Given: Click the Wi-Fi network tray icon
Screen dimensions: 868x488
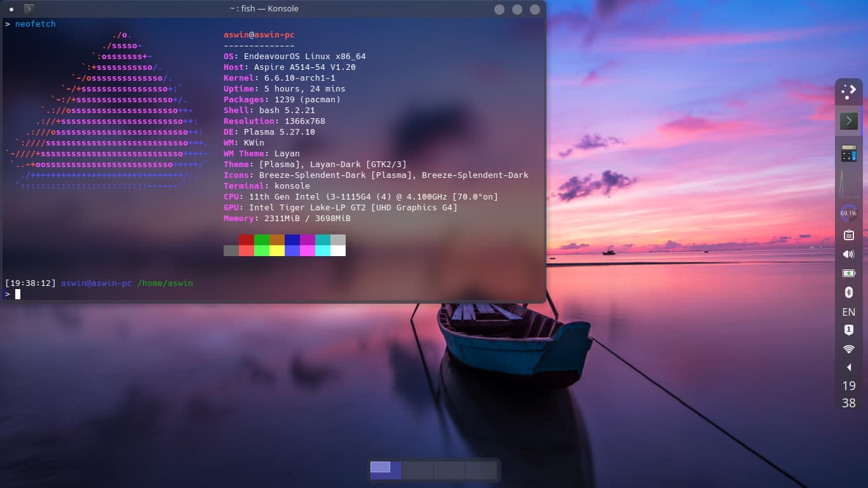Looking at the screenshot, I should tap(848, 349).
